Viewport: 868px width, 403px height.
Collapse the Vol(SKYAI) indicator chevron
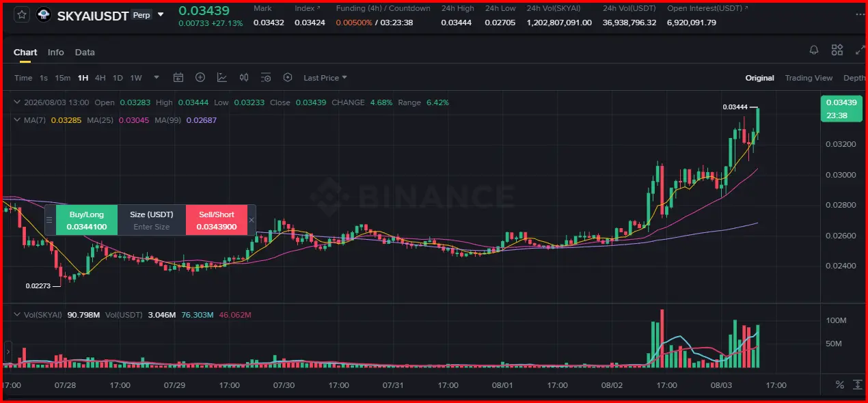(18, 315)
